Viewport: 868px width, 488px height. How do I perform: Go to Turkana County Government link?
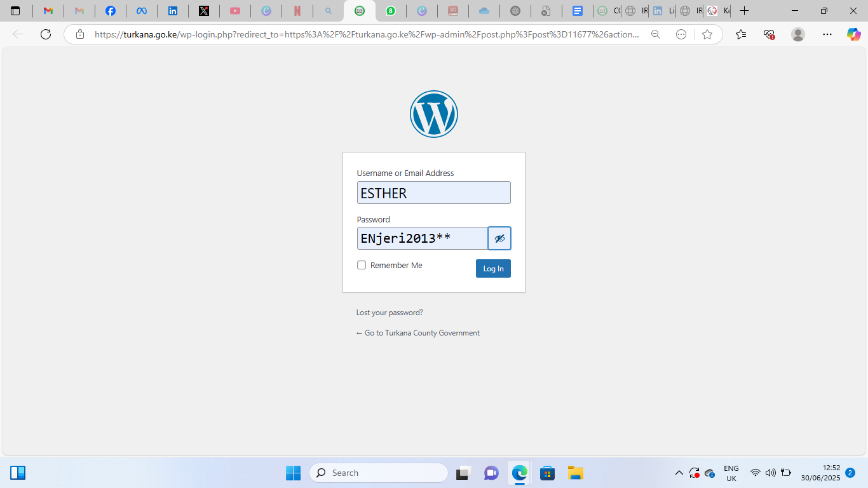point(418,333)
